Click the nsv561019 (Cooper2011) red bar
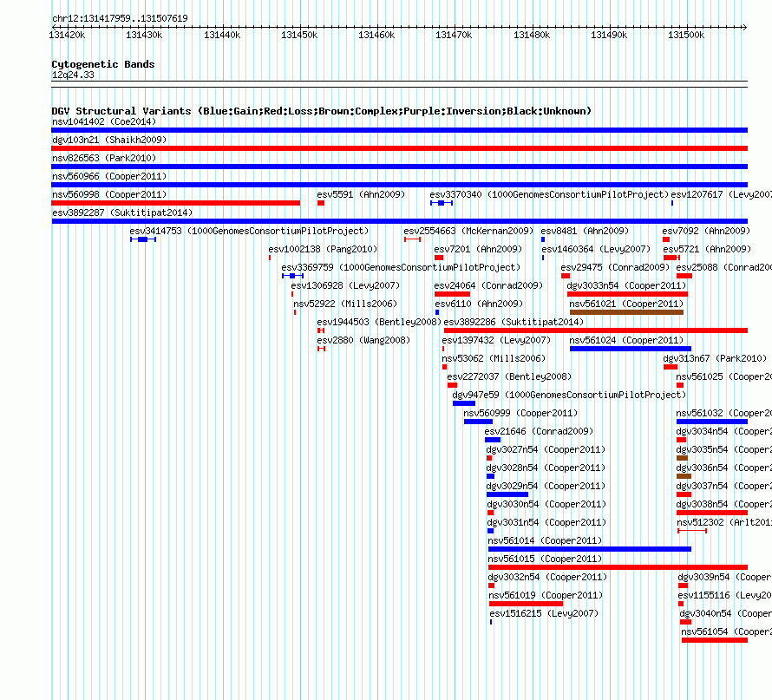 526,604
